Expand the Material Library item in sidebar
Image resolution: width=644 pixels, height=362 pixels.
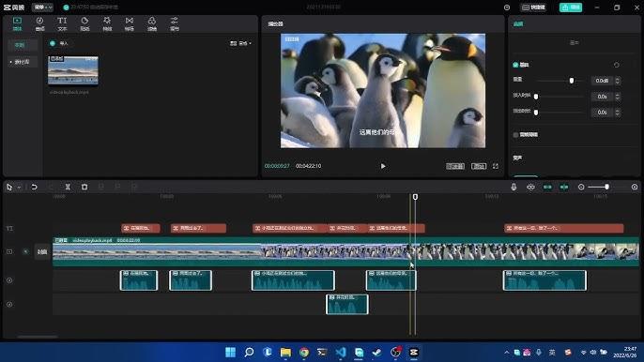22,62
